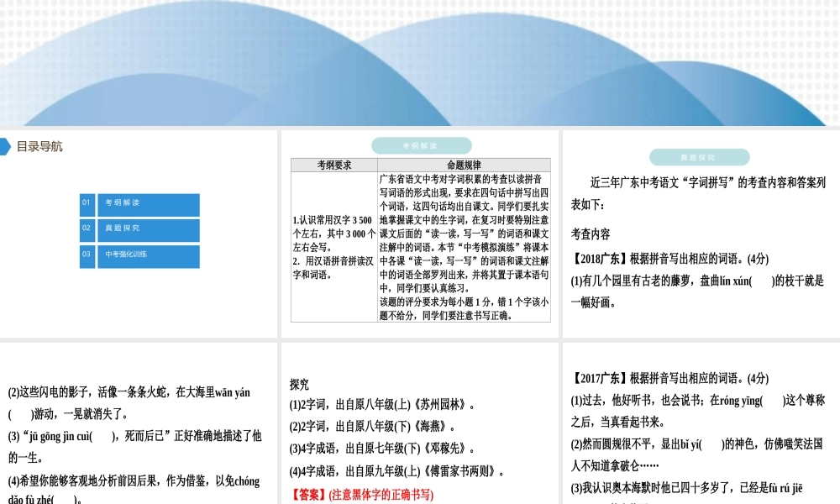Click the 探究 heading text
Image resolution: width=840 pixels, height=504 pixels.
(x=299, y=385)
